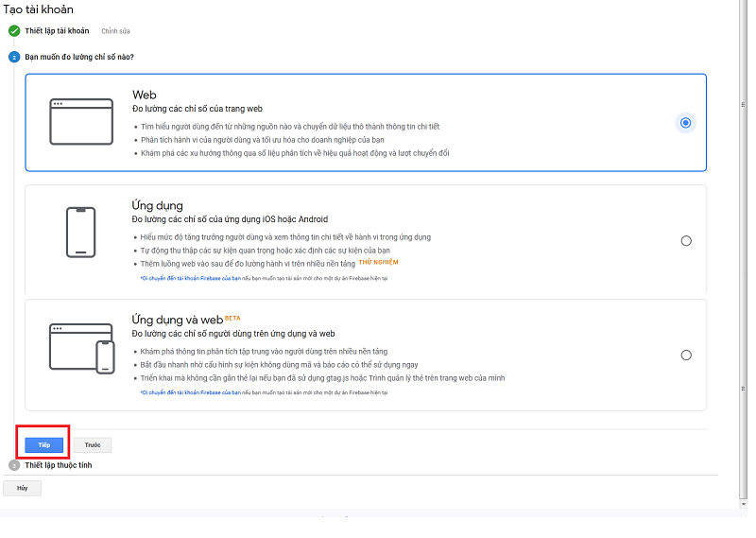The width and height of the screenshot is (756, 538).
Task: Click browser-and-phone icon in Ứng dụng và web card
Action: click(82, 349)
